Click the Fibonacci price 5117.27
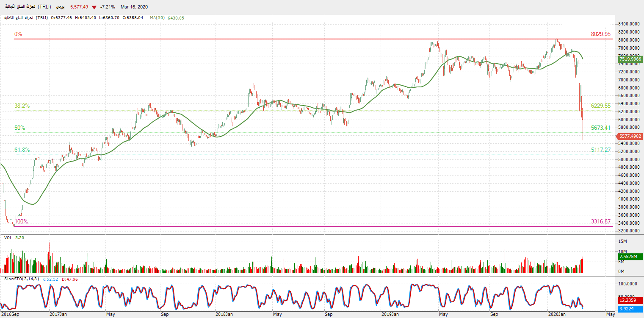Image resolution: width=644 pixels, height=318 pixels. 601,150
